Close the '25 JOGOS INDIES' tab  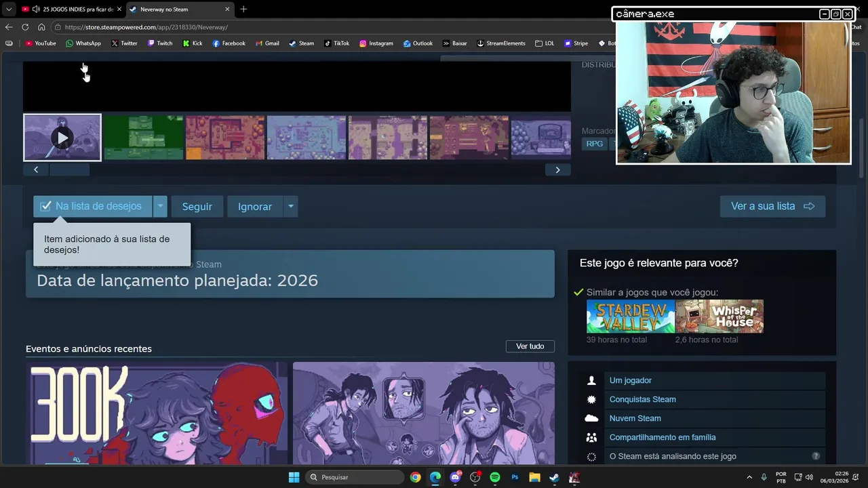point(119,9)
